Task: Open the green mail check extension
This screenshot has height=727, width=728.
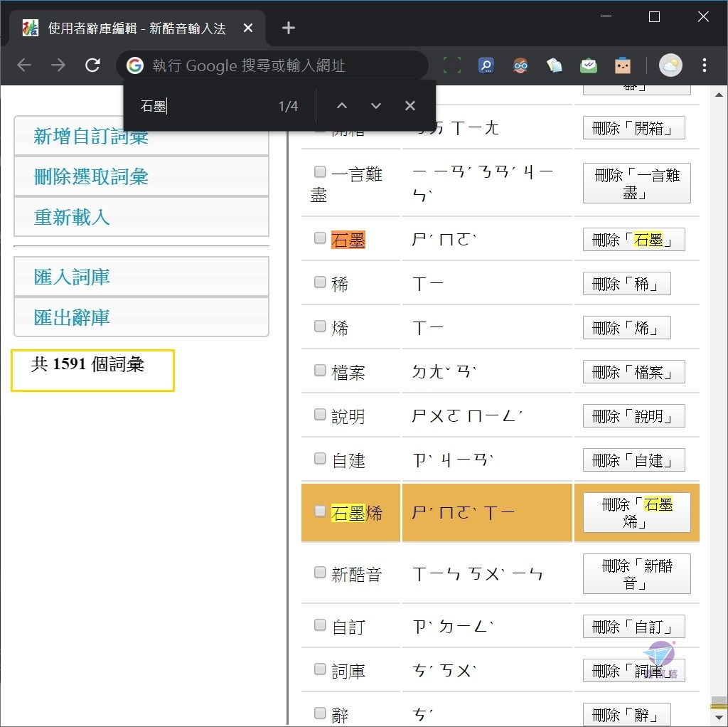Action: point(588,65)
